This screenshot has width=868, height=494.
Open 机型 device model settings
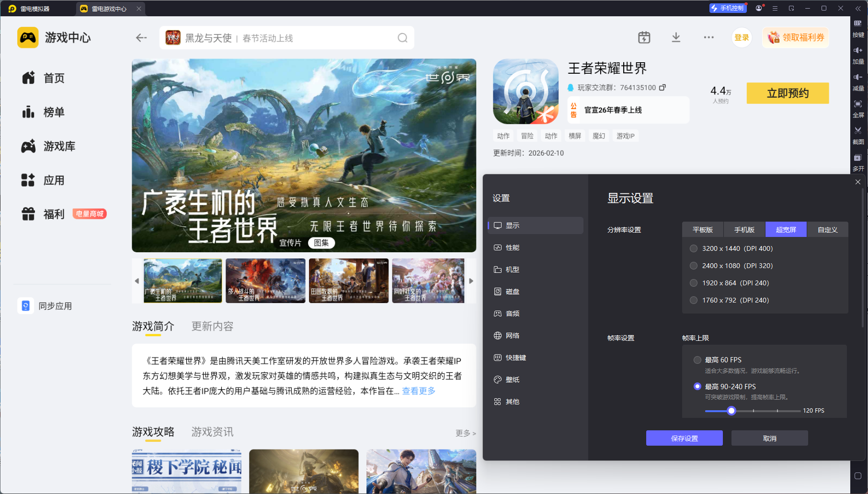point(536,269)
